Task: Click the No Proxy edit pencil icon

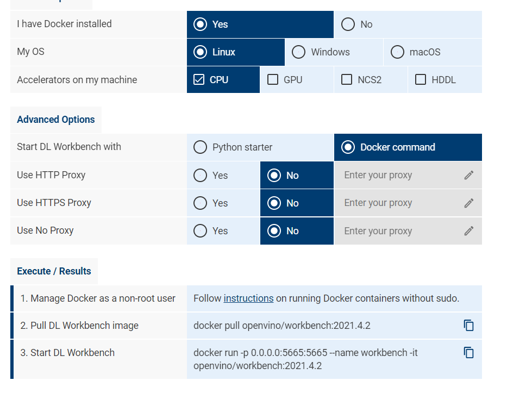Action: 469,231
